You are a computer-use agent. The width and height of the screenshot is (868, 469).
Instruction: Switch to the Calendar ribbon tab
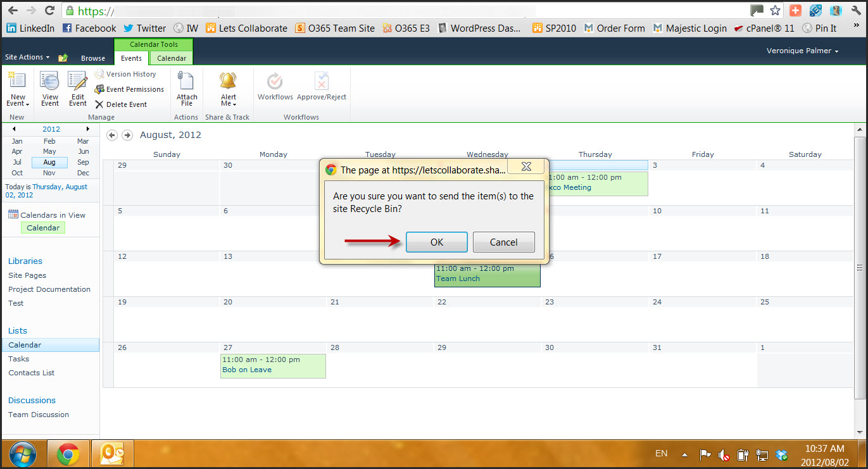tap(172, 58)
